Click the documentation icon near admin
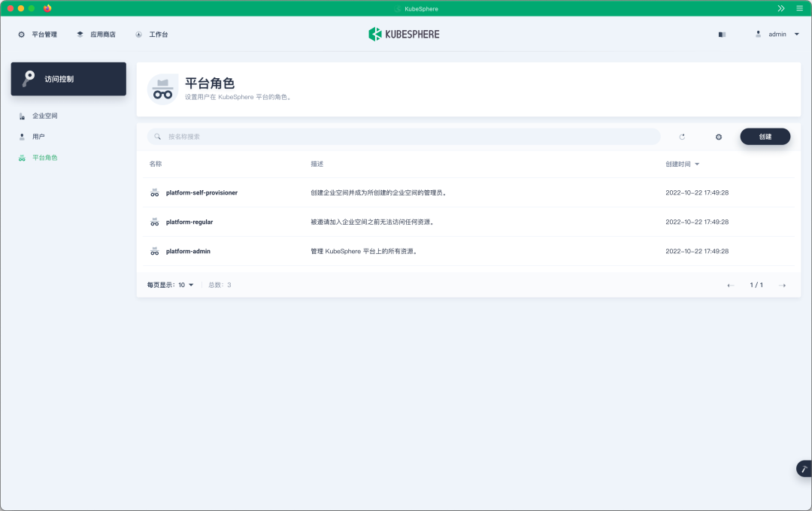 722,35
